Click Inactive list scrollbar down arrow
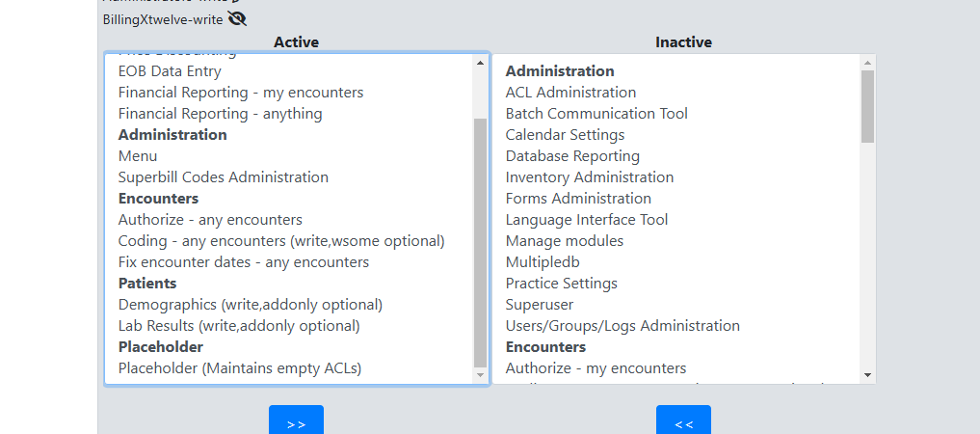Image resolution: width=980 pixels, height=434 pixels. [867, 375]
